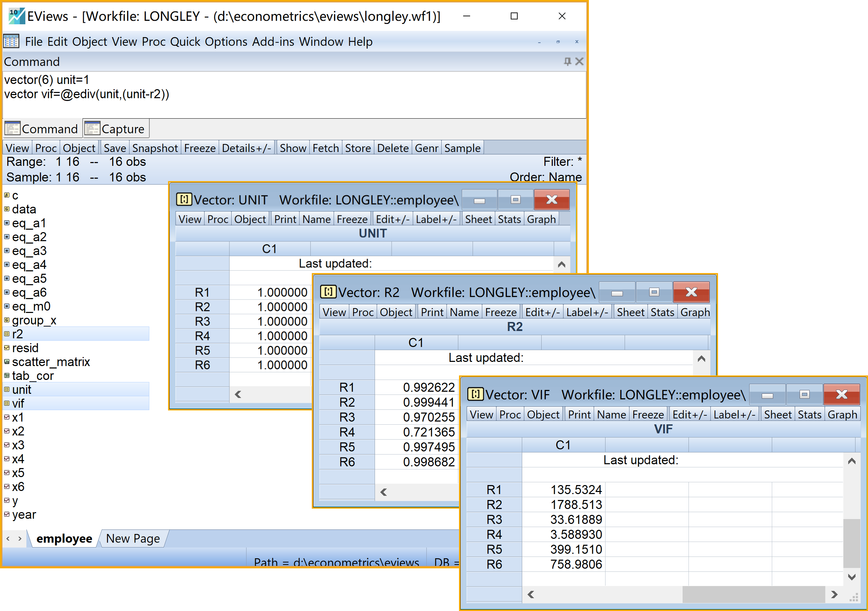Click up arrow in UNIT window scrollbar

(x=561, y=264)
